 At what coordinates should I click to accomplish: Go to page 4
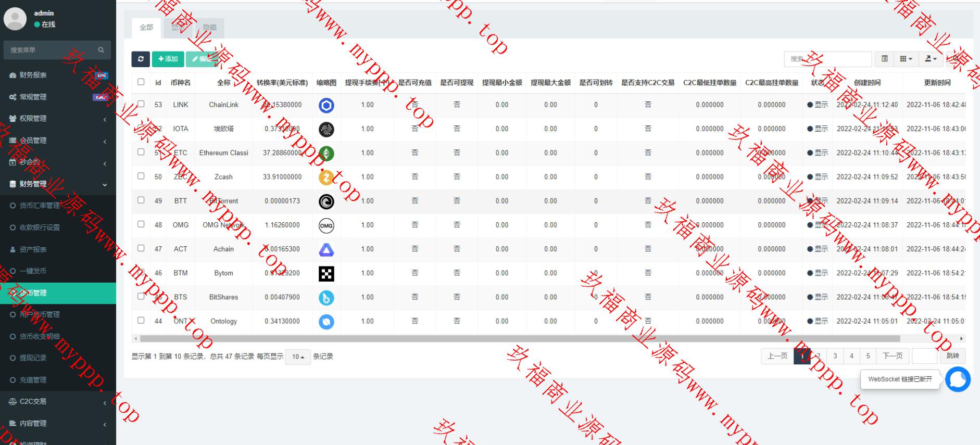[852, 356]
